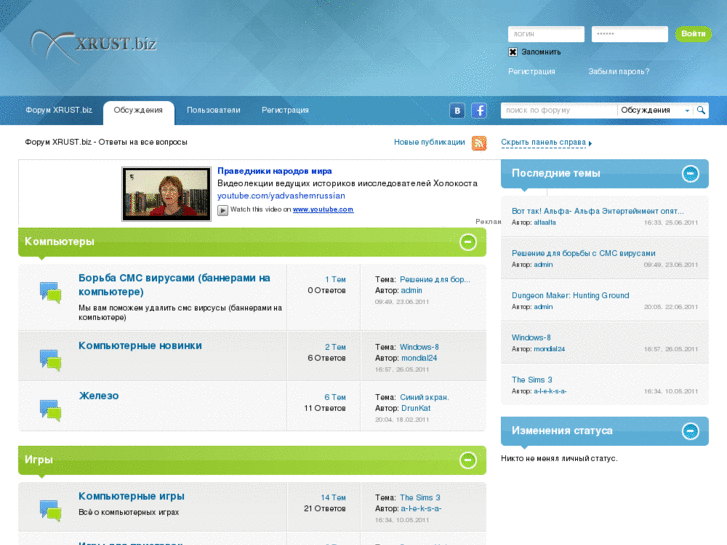
Task: Click forum icon next to Компьютерные игры
Action: click(x=51, y=510)
